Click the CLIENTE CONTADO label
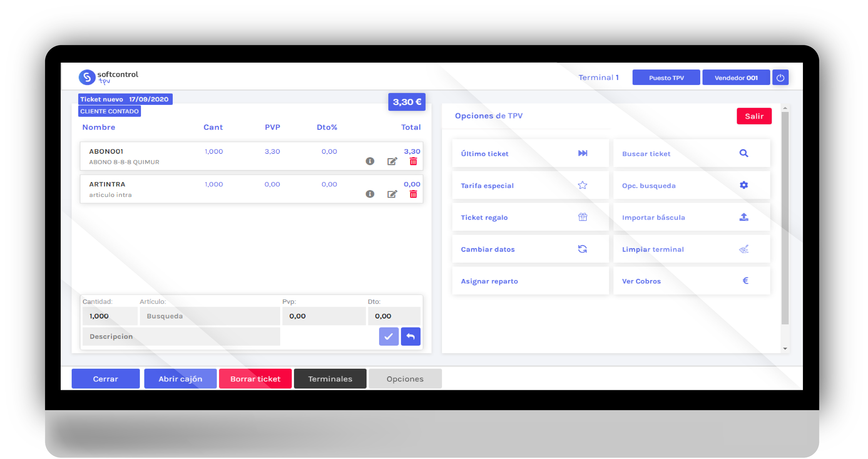The image size is (868, 459). (109, 111)
